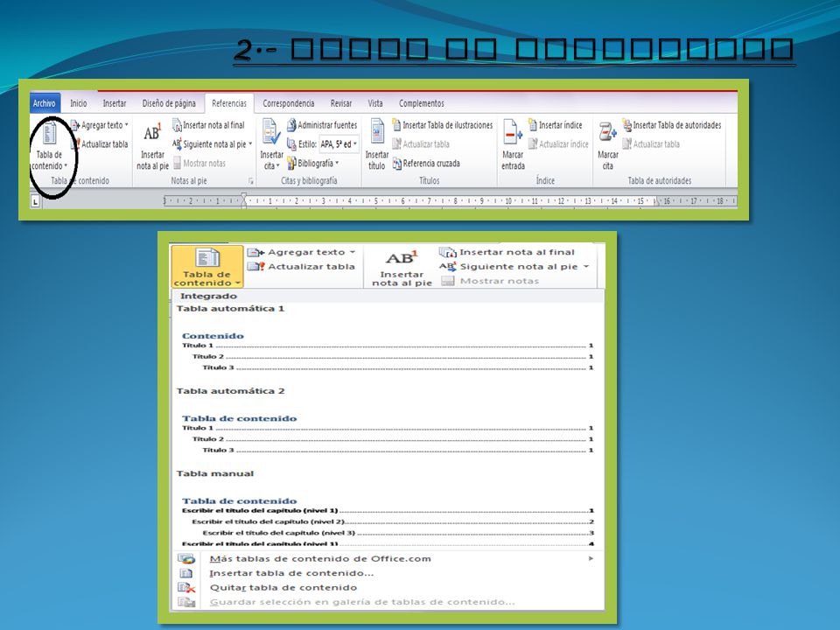The width and height of the screenshot is (840, 630).
Task: Click highlighted Tabla de contenido button in lower menu
Action: pos(206,267)
